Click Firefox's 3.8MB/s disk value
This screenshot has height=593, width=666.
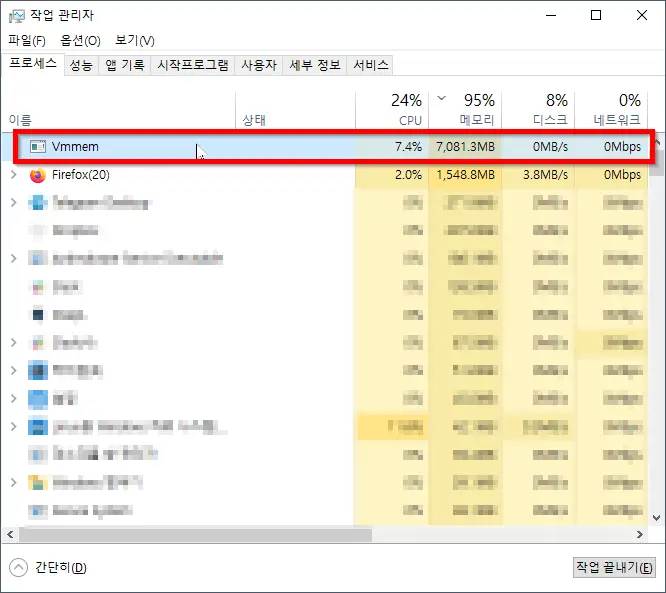point(545,175)
